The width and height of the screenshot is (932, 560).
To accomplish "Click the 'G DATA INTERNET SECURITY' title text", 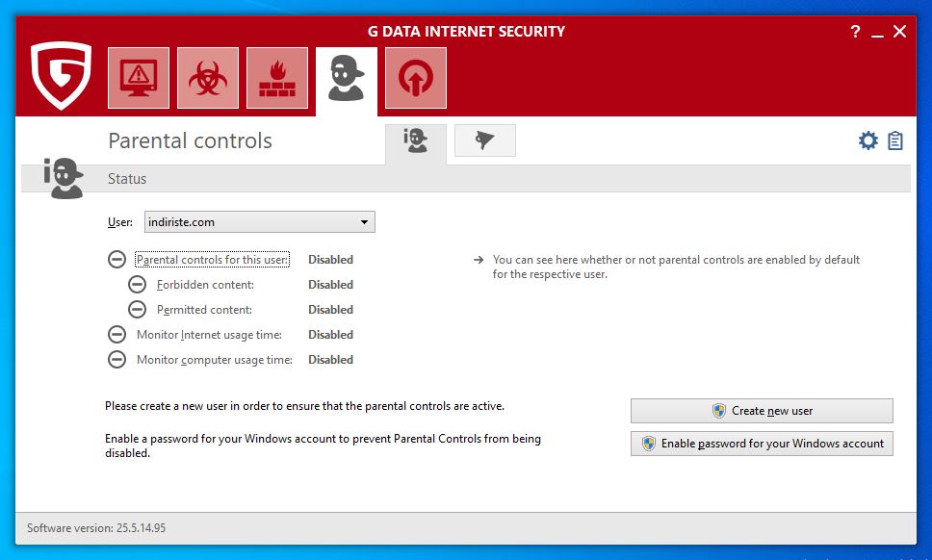I will 466,32.
